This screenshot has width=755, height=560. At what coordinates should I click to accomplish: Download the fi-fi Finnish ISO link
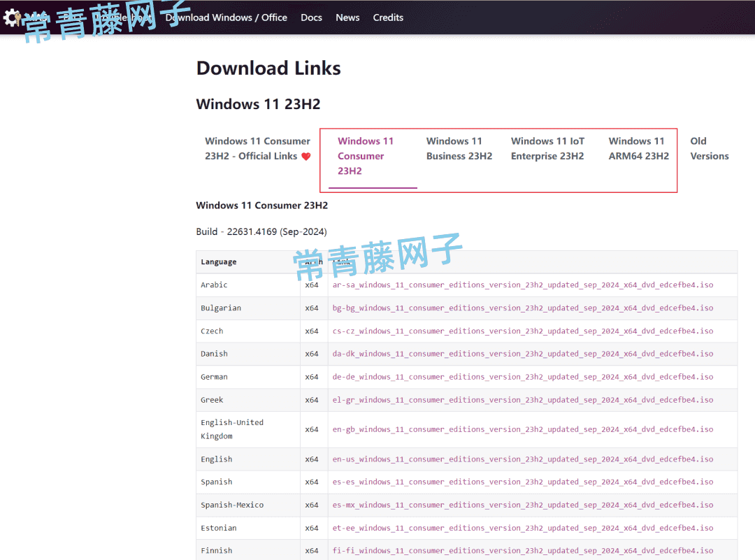(x=522, y=551)
